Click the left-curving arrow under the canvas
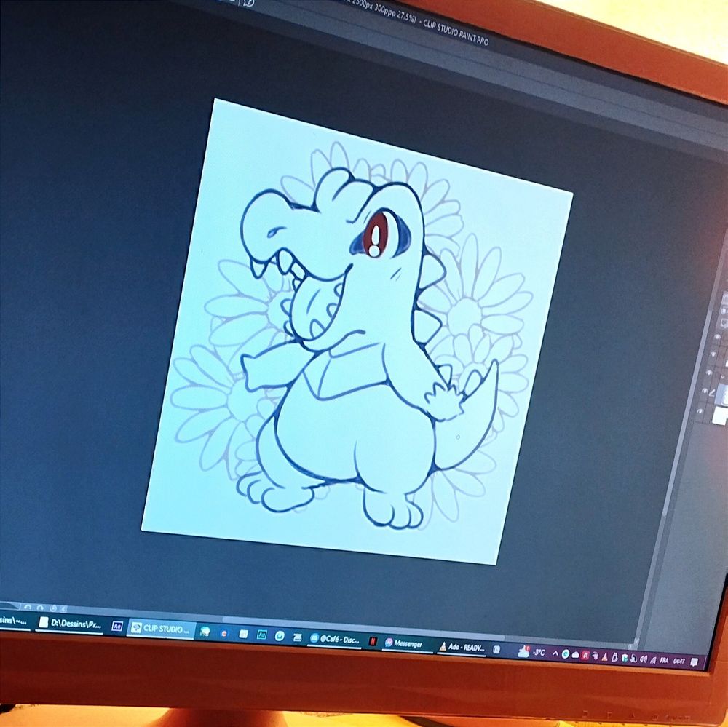728x727 pixels. click(27, 607)
